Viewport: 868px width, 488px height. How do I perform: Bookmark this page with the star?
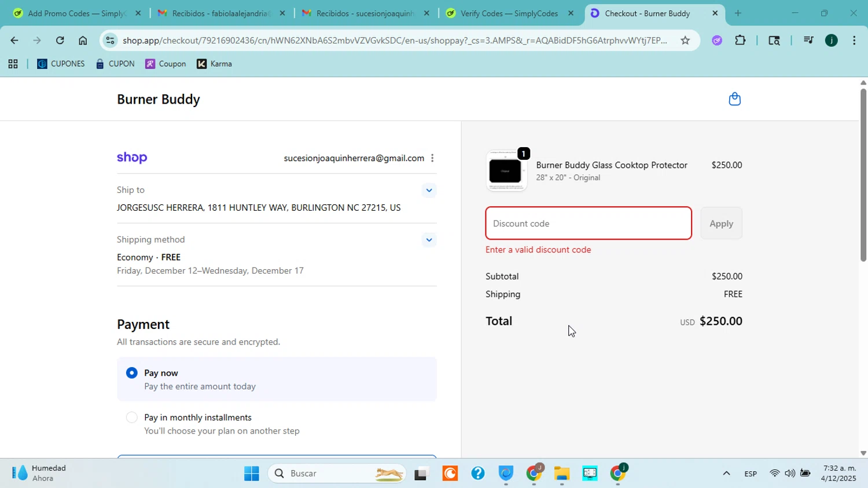pyautogui.click(x=685, y=40)
